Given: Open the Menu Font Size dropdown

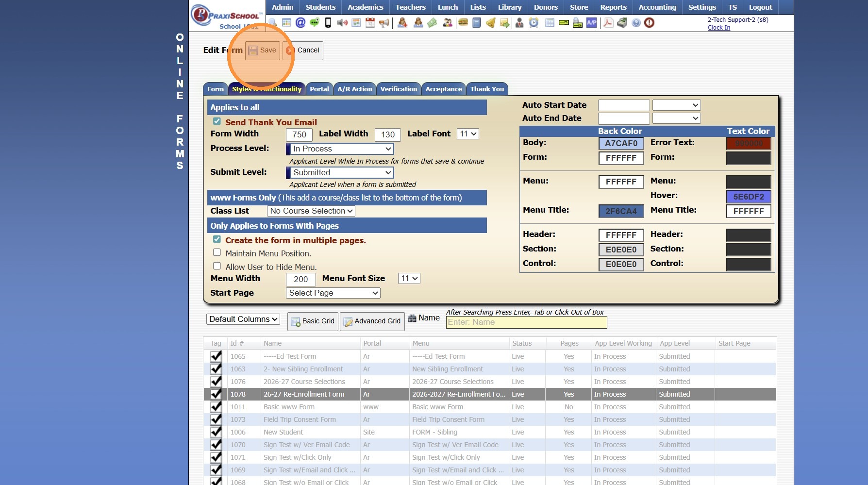Looking at the screenshot, I should coord(409,279).
